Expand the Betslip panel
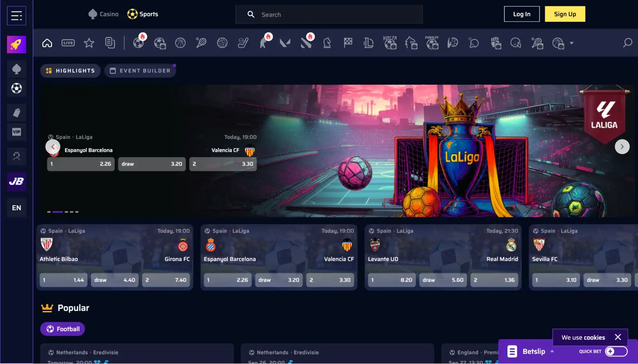Viewport: 638px width, 364px height. (x=534, y=351)
